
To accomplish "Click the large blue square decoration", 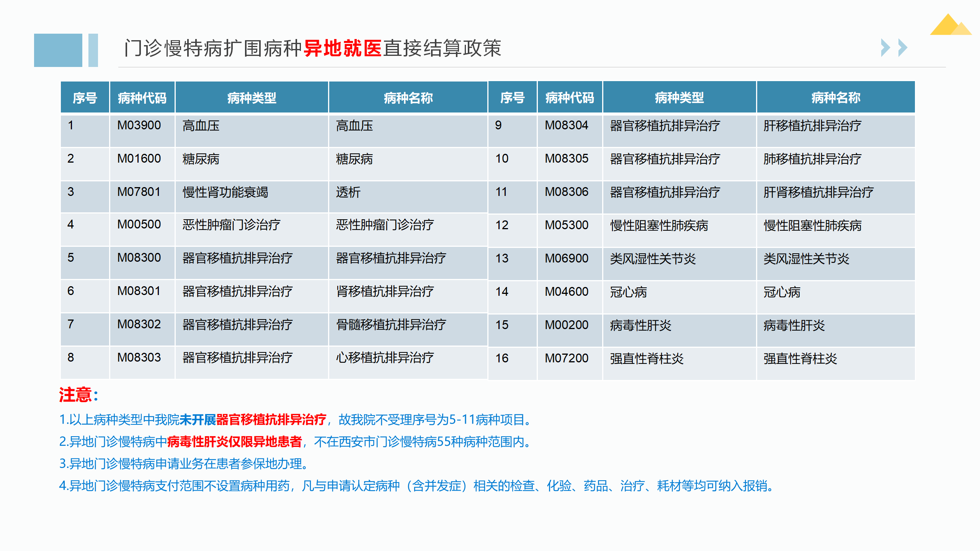I will pos(58,50).
